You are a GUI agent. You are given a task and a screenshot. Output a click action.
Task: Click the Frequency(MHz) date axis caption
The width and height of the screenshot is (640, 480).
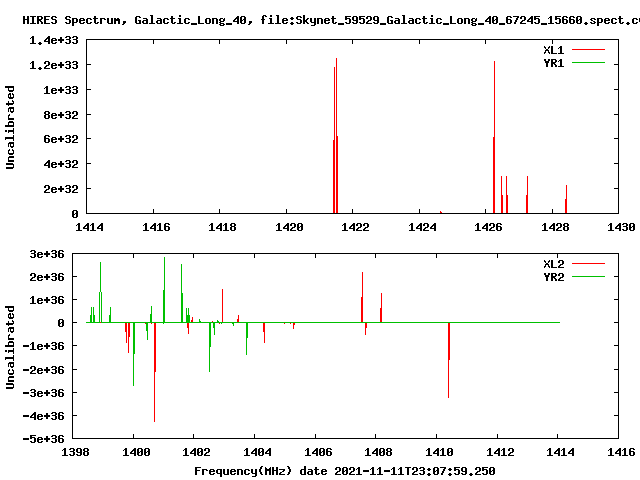[344, 471]
